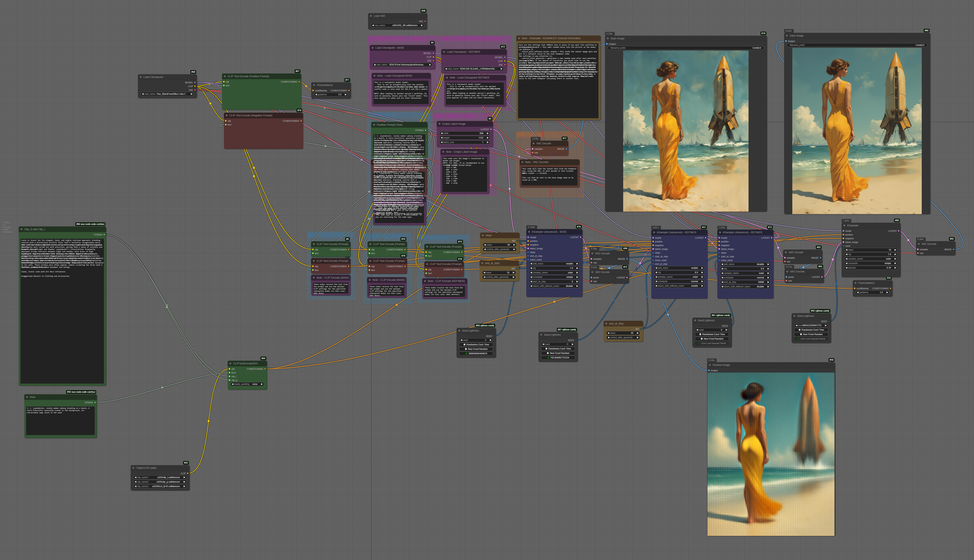974x560 pixels.
Task: Click Randomize Each Time on Seed node #81
Action: pyautogui.click(x=558, y=349)
